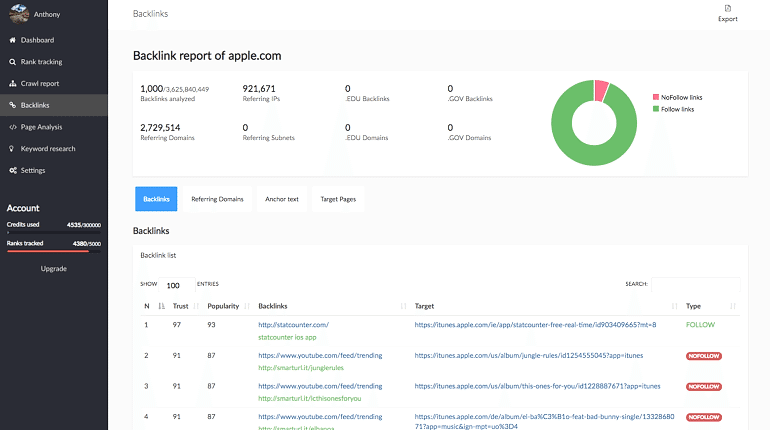Click the backlink Search input field
Image resolution: width=770 pixels, height=430 pixels.
tap(696, 284)
